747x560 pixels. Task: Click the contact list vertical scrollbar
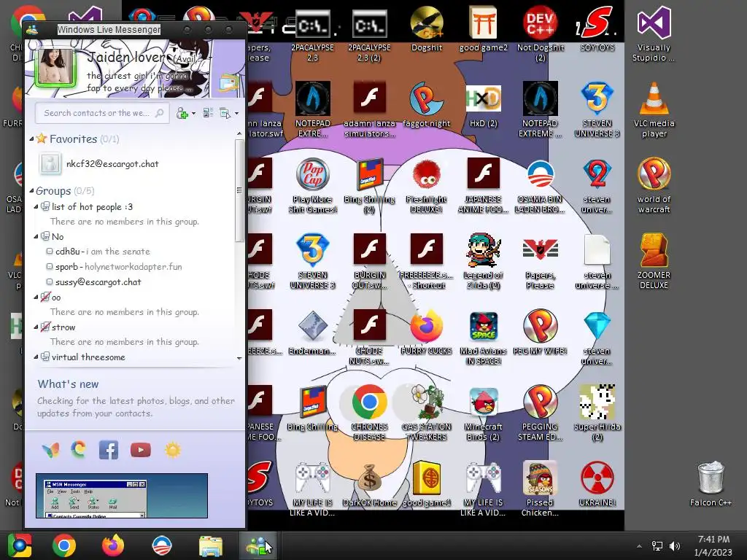tap(239, 190)
